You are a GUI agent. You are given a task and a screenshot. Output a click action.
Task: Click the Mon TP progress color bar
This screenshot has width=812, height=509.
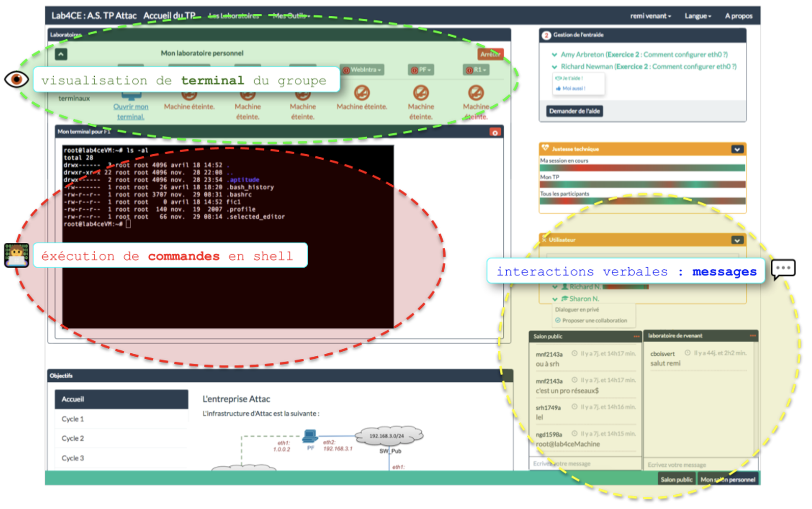pos(642,185)
